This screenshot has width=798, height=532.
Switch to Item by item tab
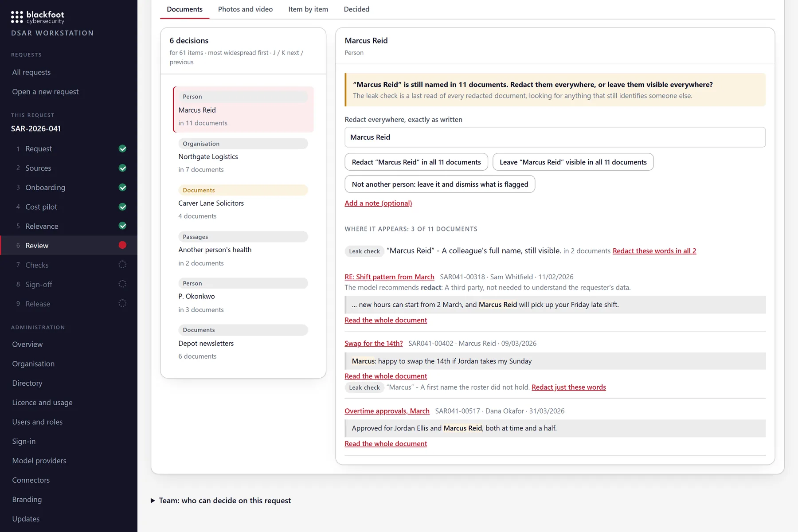click(308, 9)
